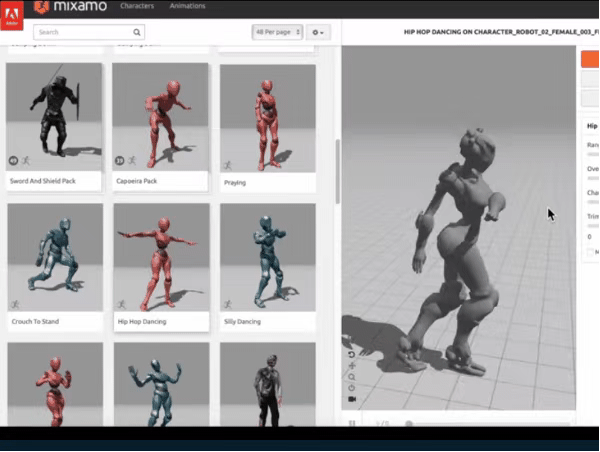Screen dimensions: 600x452
Task: Click running figure icon on Hip Hop Dancing
Action: 121,305
